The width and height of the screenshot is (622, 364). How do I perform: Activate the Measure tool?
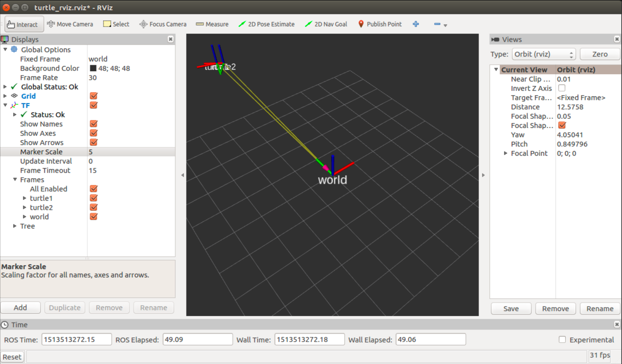pos(212,24)
